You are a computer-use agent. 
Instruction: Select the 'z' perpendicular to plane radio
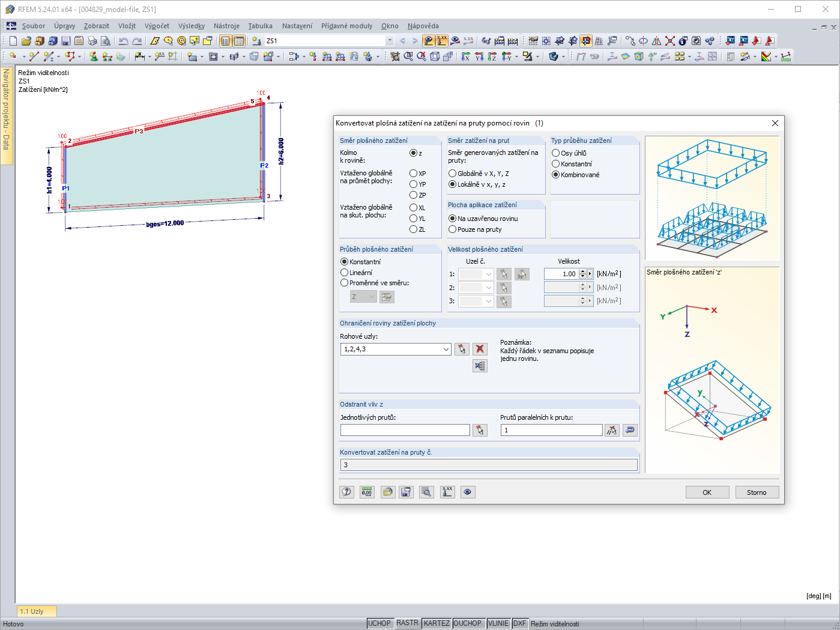[413, 153]
